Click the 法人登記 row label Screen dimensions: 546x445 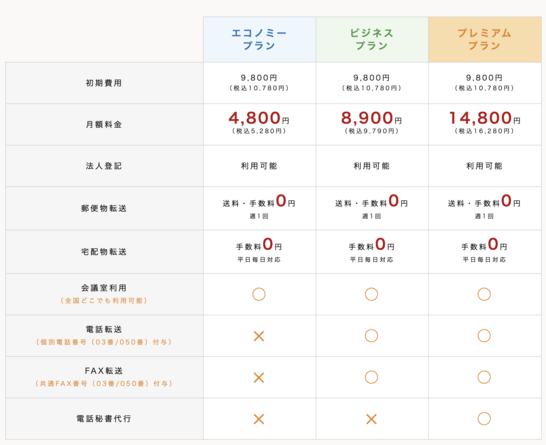coord(104,166)
